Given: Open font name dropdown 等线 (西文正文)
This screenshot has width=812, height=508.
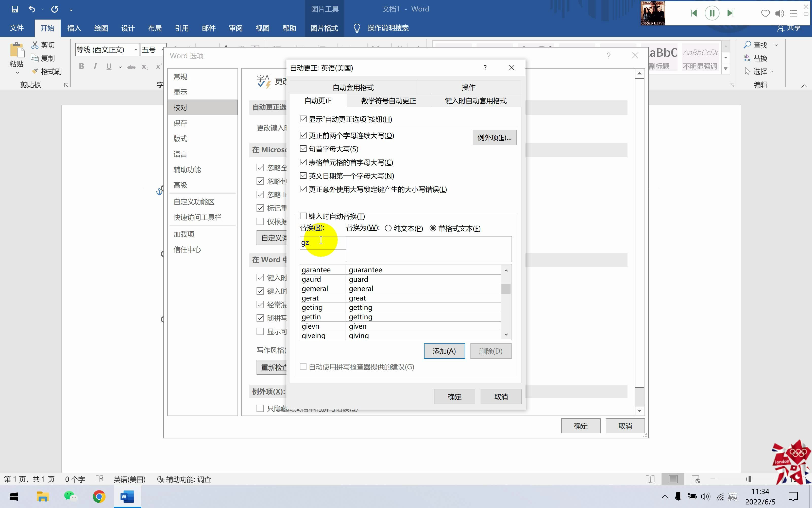Looking at the screenshot, I should click(x=136, y=50).
